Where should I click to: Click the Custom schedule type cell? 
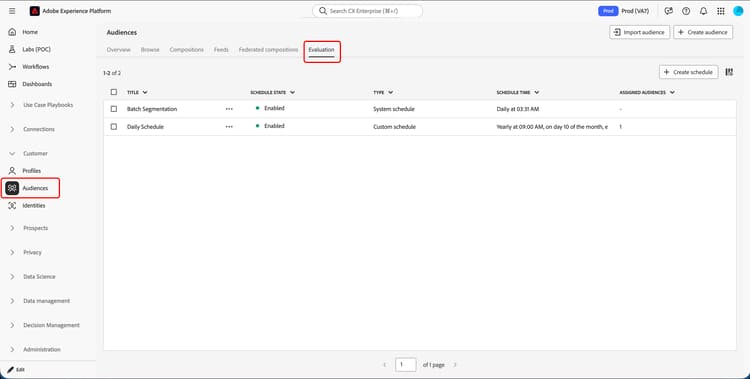click(394, 127)
